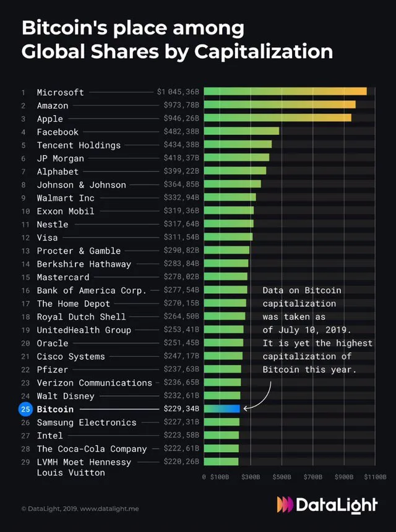Select the $500B axis label
This screenshot has width=396, height=532.
coord(282,477)
